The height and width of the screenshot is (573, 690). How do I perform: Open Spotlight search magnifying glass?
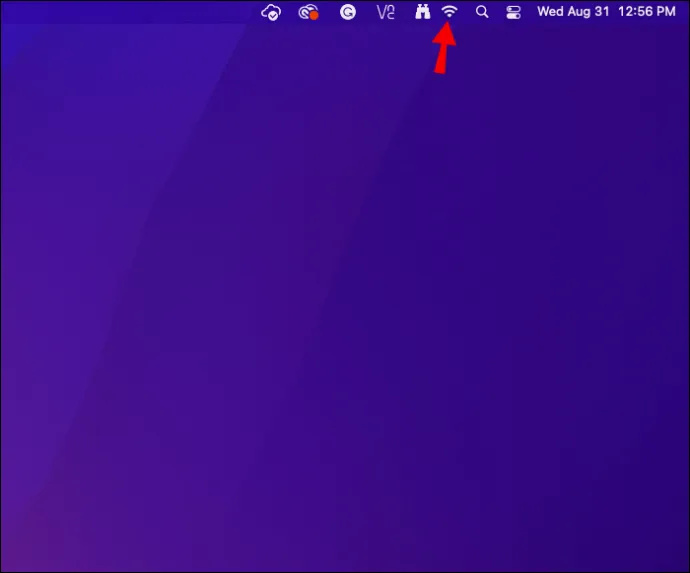point(482,12)
